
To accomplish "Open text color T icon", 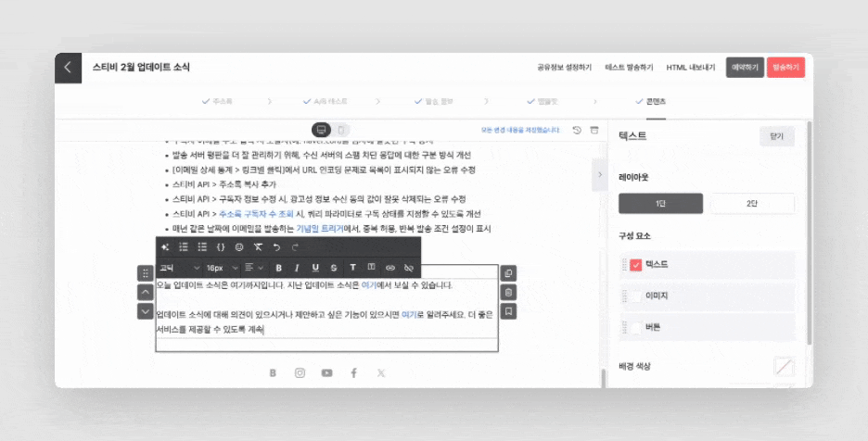I will (352, 268).
